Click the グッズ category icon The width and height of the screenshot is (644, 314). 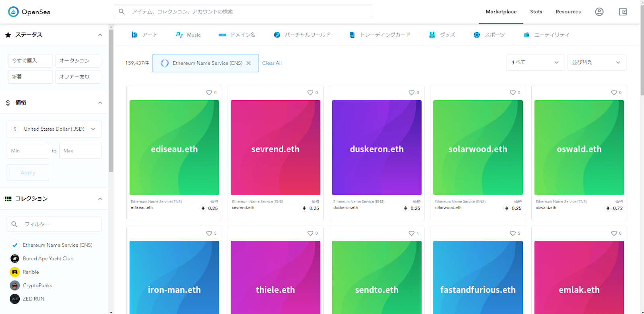click(432, 35)
